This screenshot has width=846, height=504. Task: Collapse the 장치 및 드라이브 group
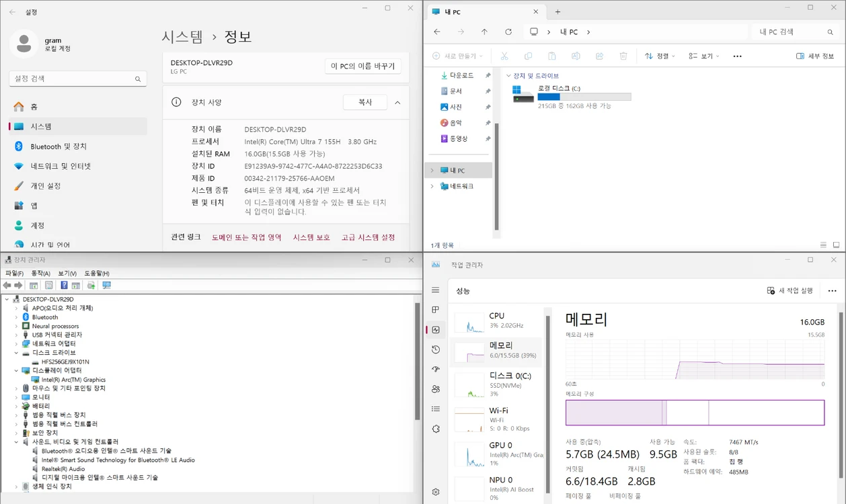[508, 76]
